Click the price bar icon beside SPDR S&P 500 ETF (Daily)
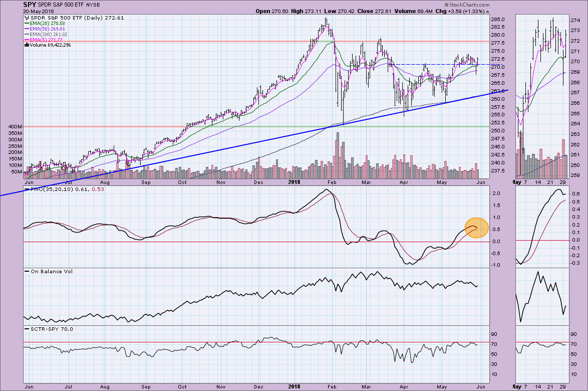588x391 pixels. pos(27,18)
